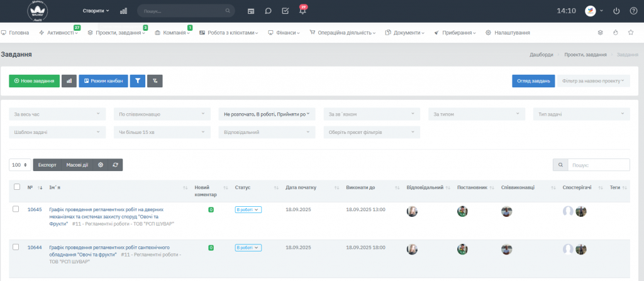
Task: Tick the select-all checkbox in table header
Action: point(16,187)
